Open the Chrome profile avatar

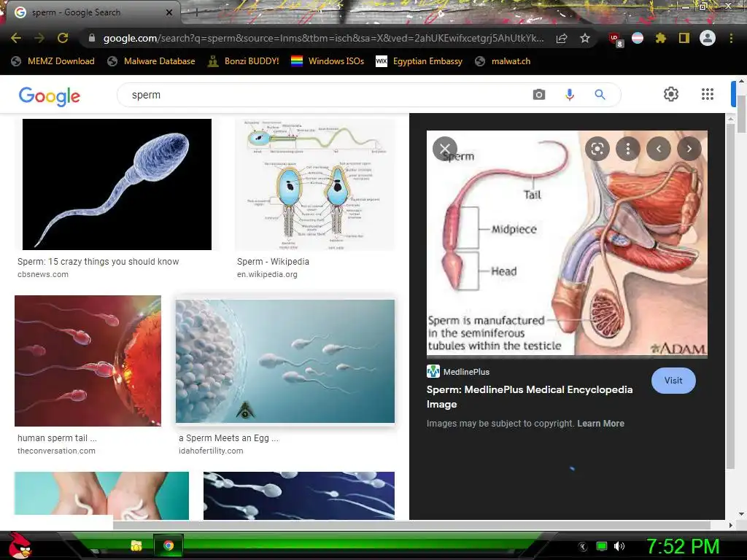[708, 38]
